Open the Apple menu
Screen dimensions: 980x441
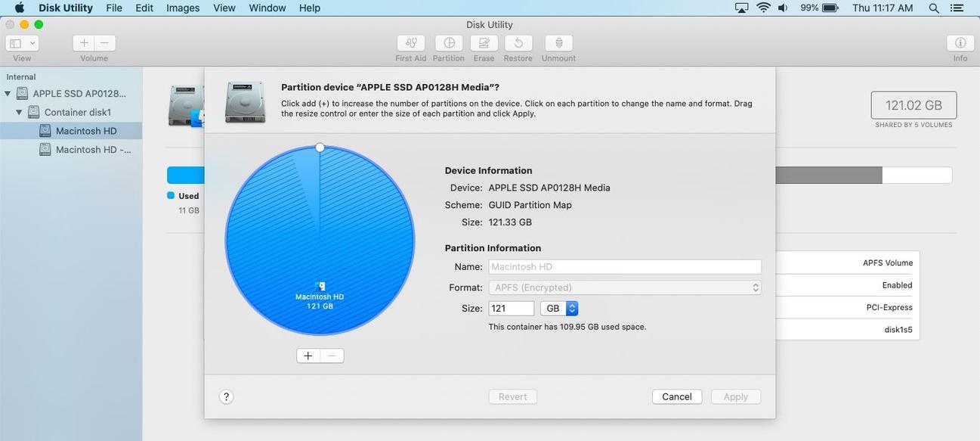pyautogui.click(x=20, y=8)
